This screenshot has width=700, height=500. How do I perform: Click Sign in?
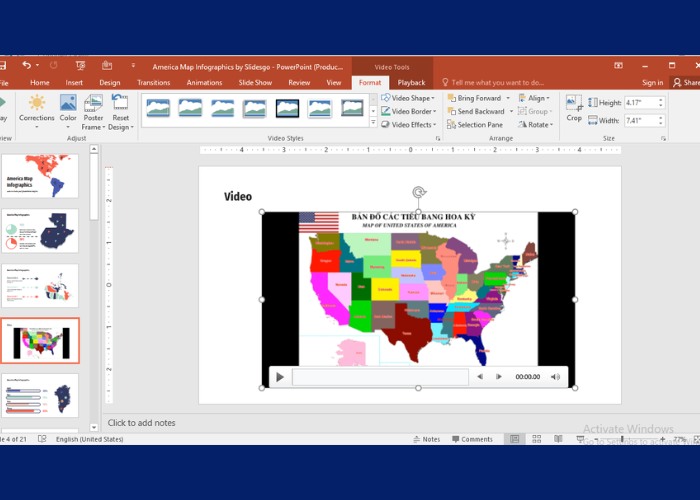652,83
